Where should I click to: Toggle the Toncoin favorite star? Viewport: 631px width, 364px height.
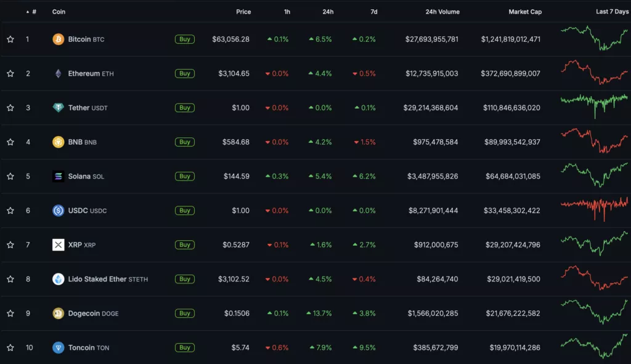coord(10,347)
